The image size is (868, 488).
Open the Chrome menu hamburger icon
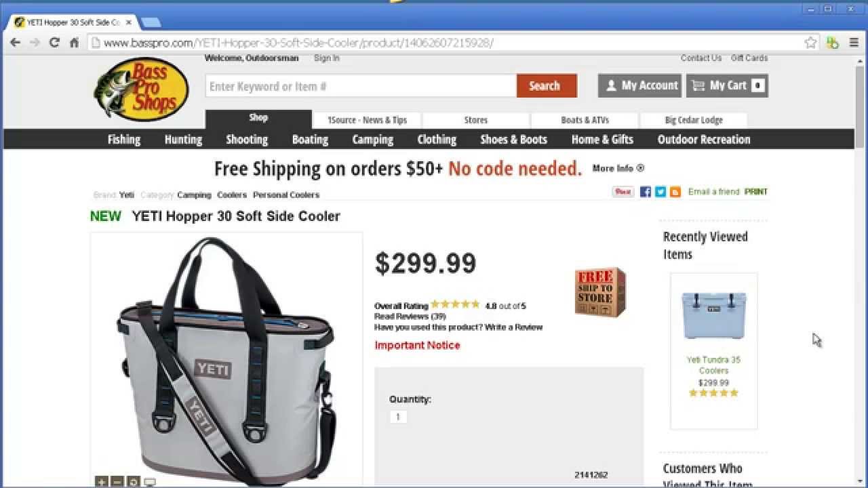click(x=854, y=43)
